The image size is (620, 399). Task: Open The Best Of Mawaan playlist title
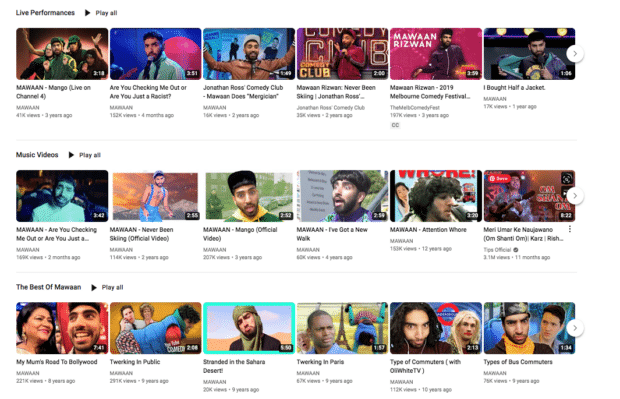click(48, 287)
